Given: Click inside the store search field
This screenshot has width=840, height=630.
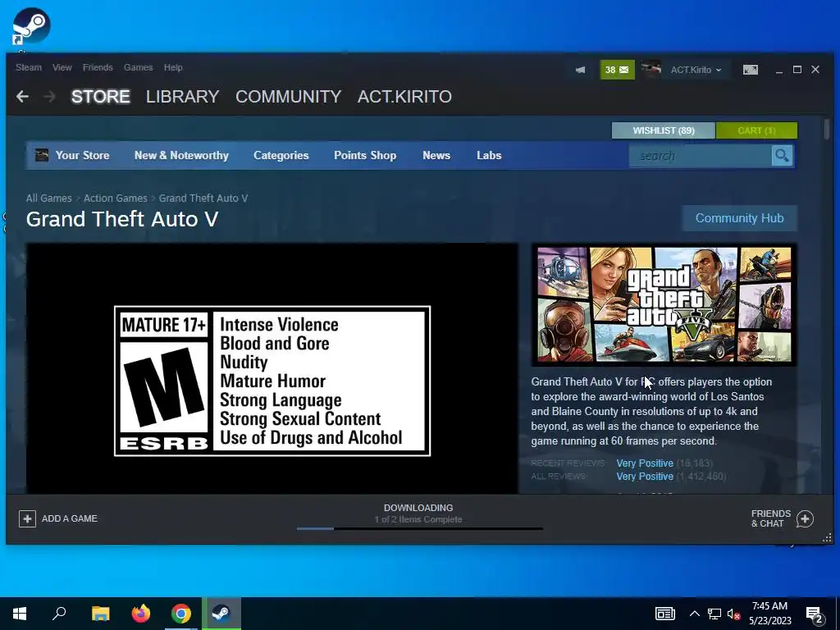Looking at the screenshot, I should pyautogui.click(x=701, y=156).
